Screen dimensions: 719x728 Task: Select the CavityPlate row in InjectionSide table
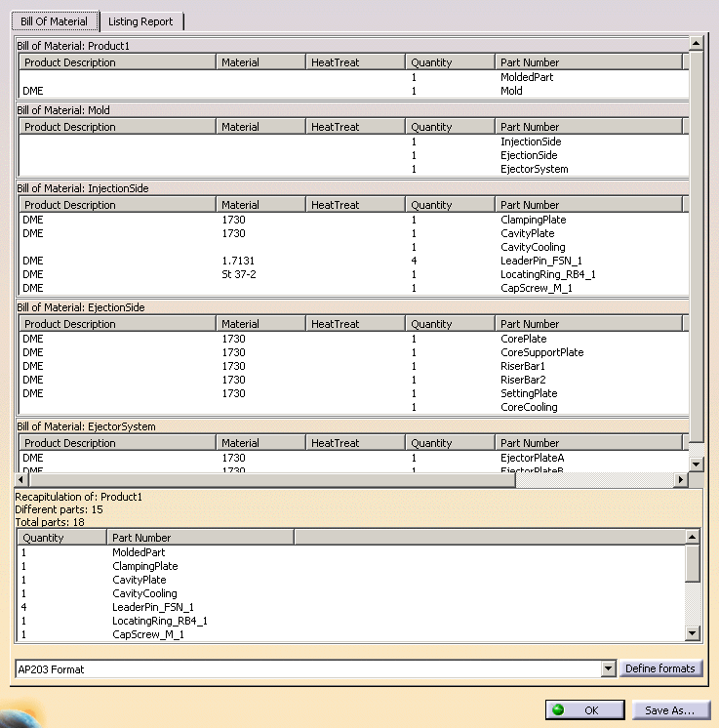click(354, 233)
